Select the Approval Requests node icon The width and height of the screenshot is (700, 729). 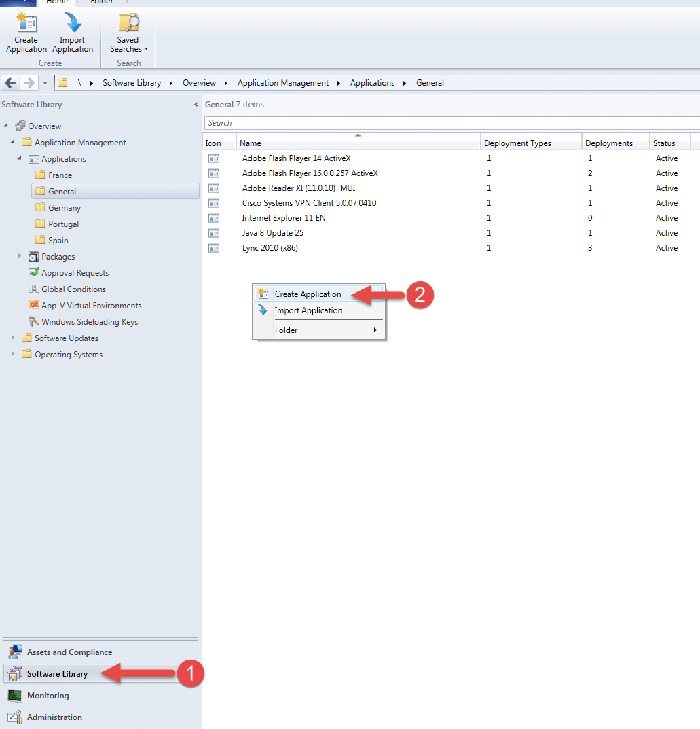click(34, 273)
